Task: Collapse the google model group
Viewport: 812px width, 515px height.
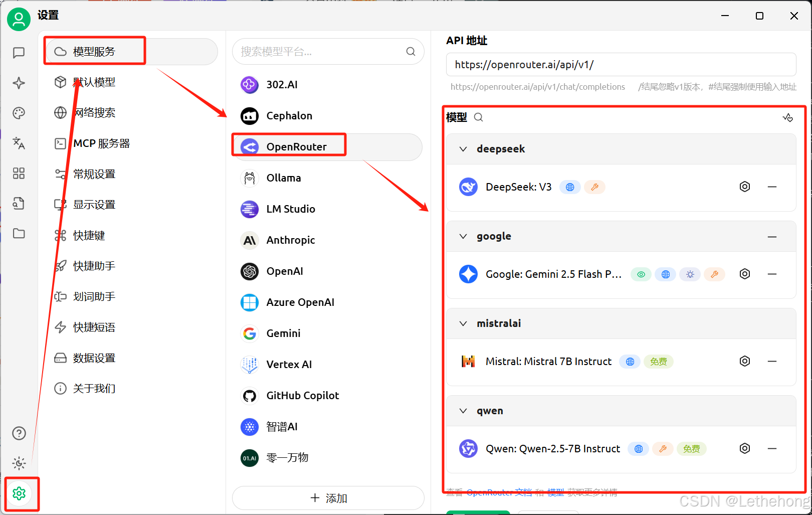Action: 463,236
